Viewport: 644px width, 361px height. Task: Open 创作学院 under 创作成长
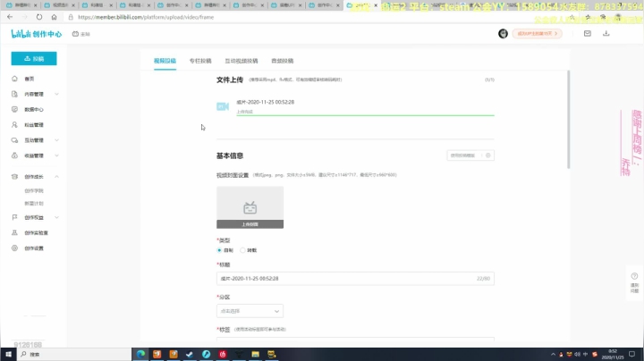coord(34,190)
